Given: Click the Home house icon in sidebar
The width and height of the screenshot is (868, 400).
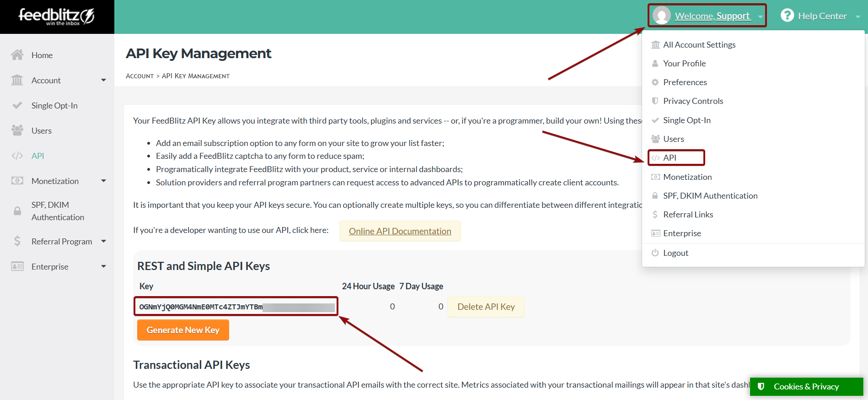Looking at the screenshot, I should tap(17, 55).
